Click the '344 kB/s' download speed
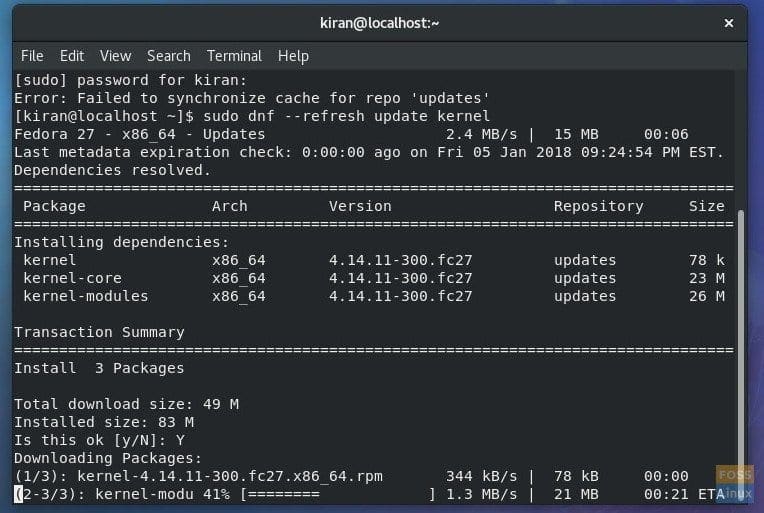The width and height of the screenshot is (764, 513). [481, 476]
